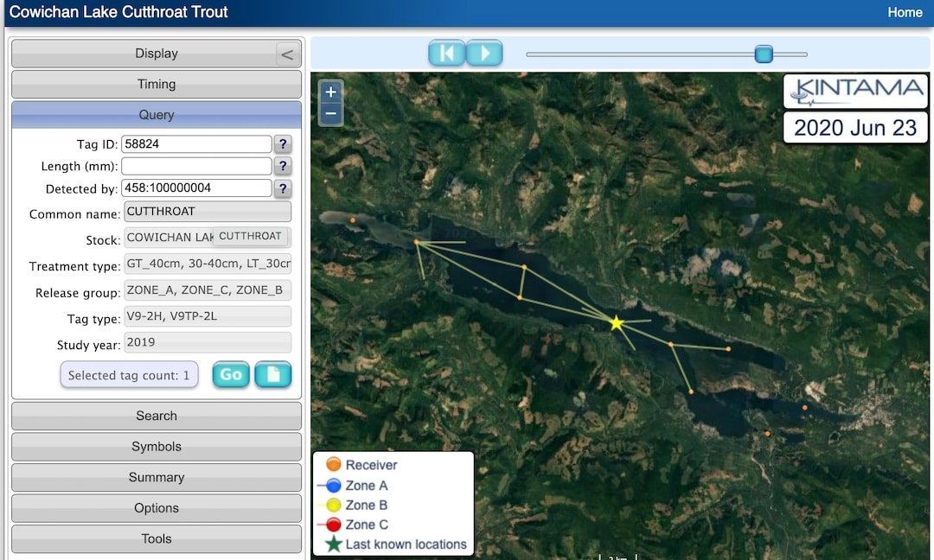934x560 pixels.
Task: Expand the Display panel section
Action: coord(156,54)
